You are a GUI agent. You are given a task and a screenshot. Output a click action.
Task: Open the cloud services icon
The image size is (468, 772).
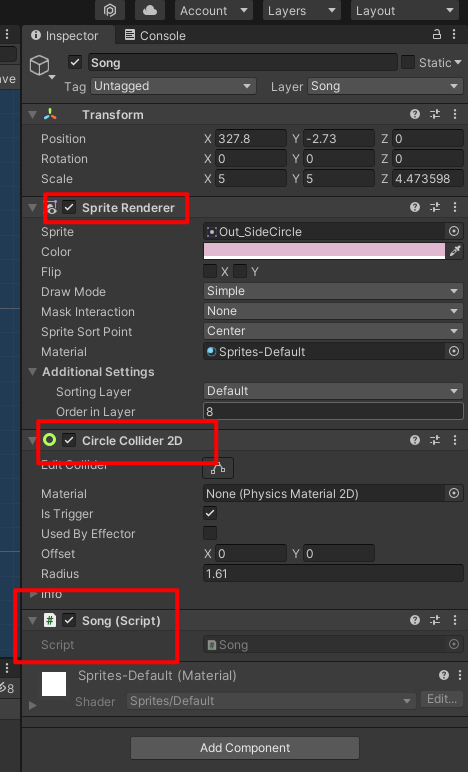point(150,10)
